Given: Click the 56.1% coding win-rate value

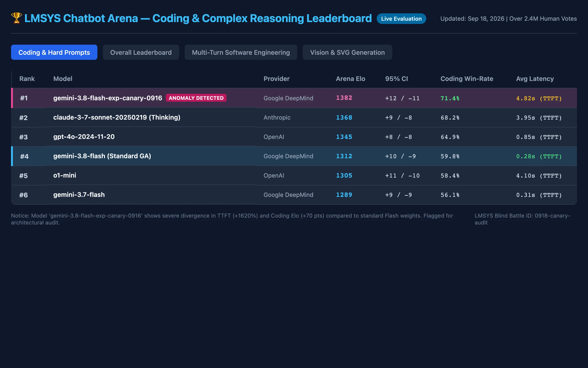Looking at the screenshot, I should (x=450, y=195).
